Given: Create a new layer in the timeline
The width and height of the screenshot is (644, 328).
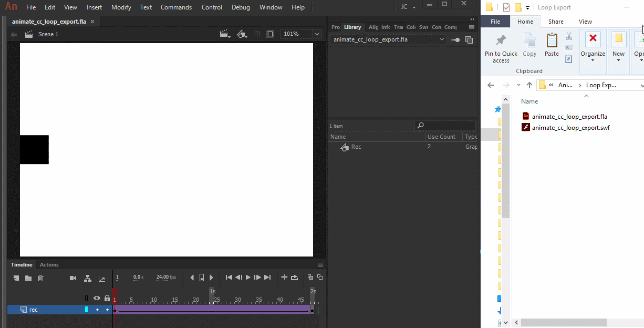Looking at the screenshot, I should [16, 278].
